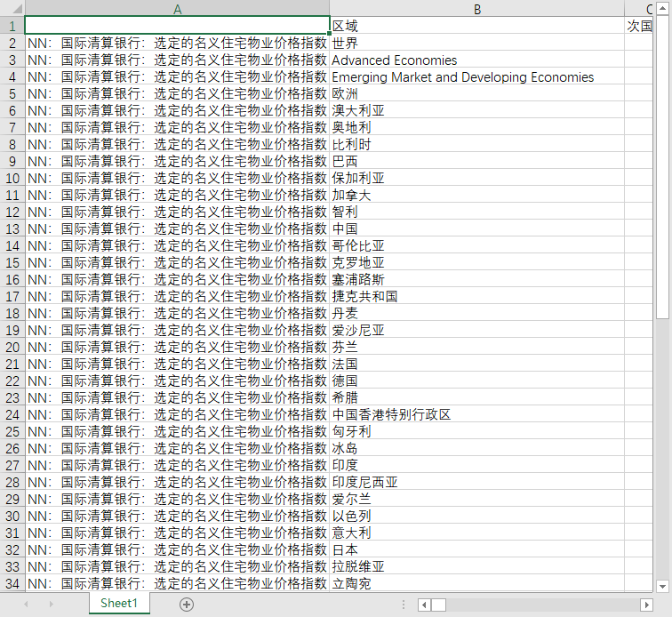Select empty cell A1
The image size is (672, 617).
[178, 25]
